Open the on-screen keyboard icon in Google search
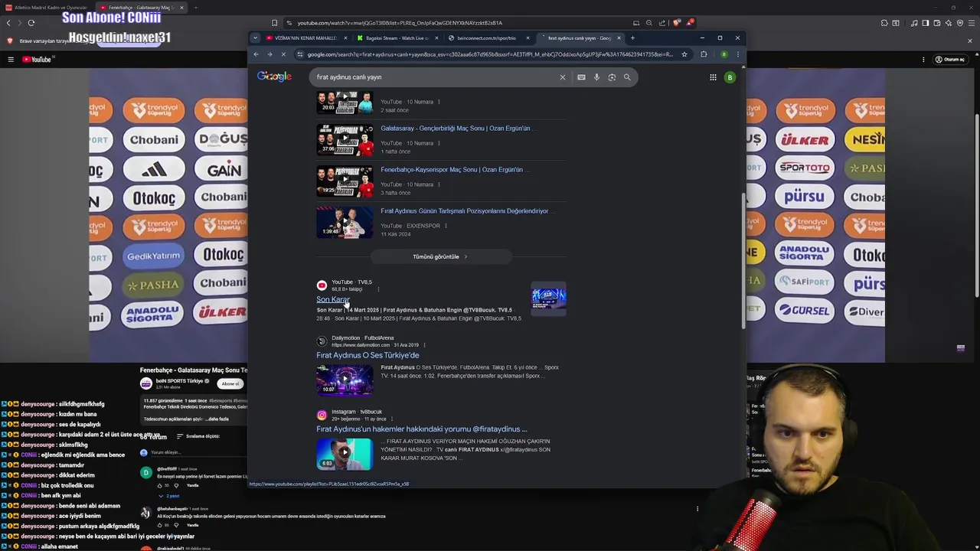This screenshot has width=980, height=551. pyautogui.click(x=581, y=77)
